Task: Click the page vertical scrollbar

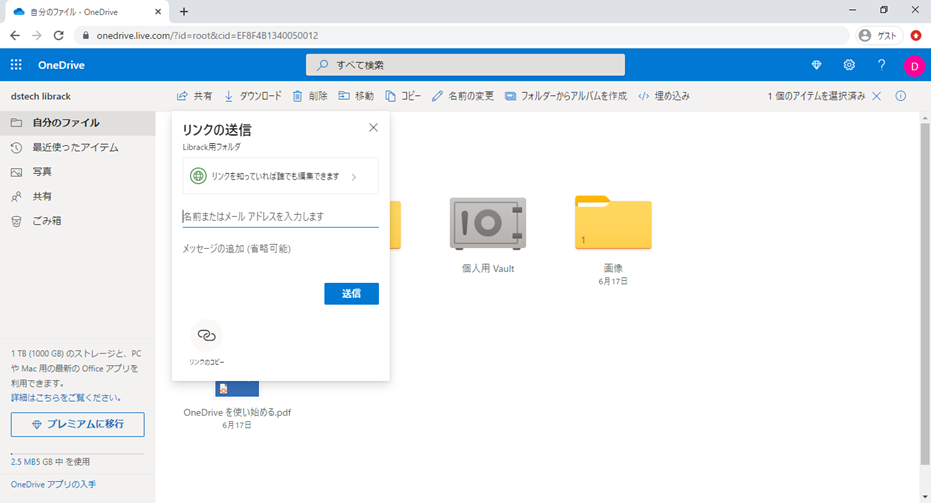Action: [x=925, y=294]
